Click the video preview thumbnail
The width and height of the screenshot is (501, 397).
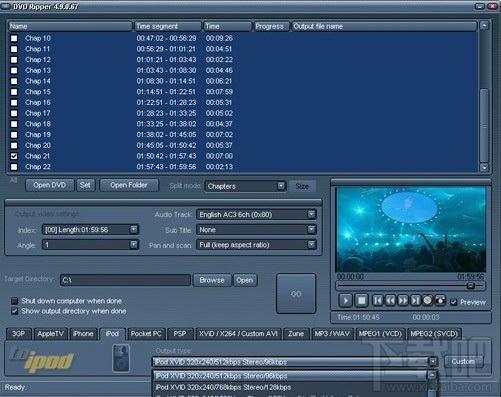[x=411, y=229]
